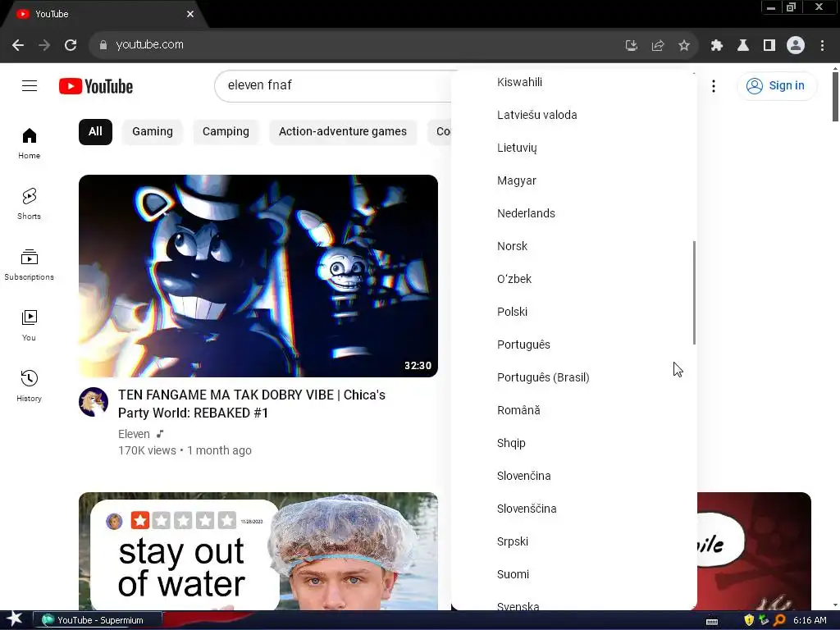Open Shorts from the sidebar
Image resolution: width=840 pixels, height=630 pixels.
tap(29, 204)
